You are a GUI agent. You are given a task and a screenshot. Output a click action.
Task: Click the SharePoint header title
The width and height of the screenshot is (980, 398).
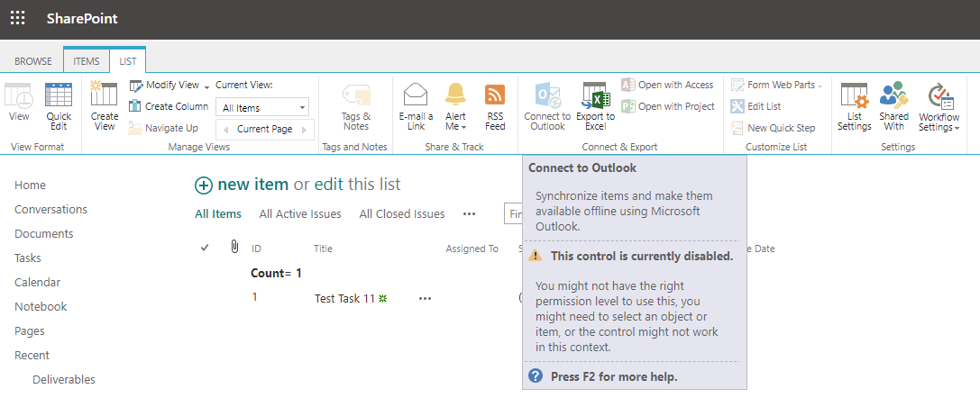click(x=82, y=19)
